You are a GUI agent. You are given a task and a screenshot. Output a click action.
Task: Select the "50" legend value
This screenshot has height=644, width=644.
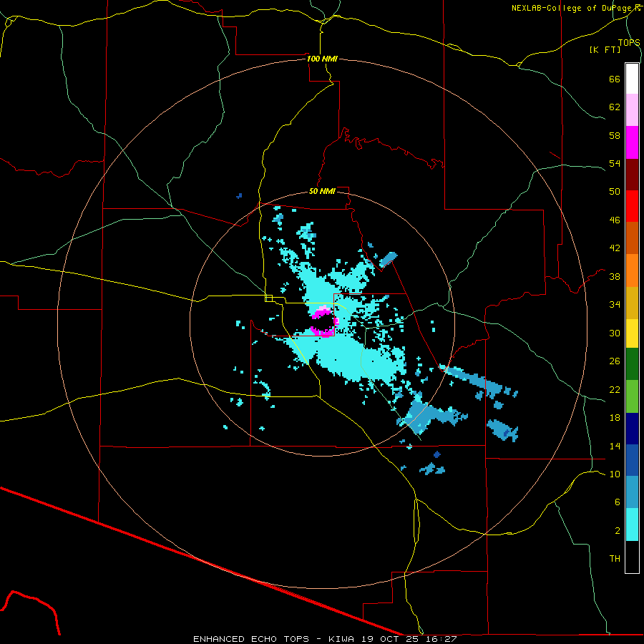pos(615,191)
